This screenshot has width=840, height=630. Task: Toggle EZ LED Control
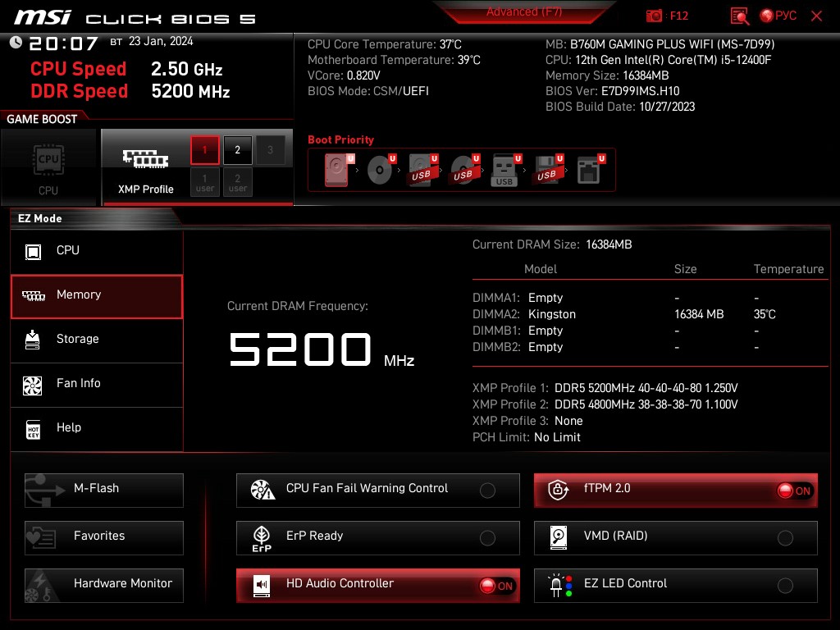click(676, 586)
